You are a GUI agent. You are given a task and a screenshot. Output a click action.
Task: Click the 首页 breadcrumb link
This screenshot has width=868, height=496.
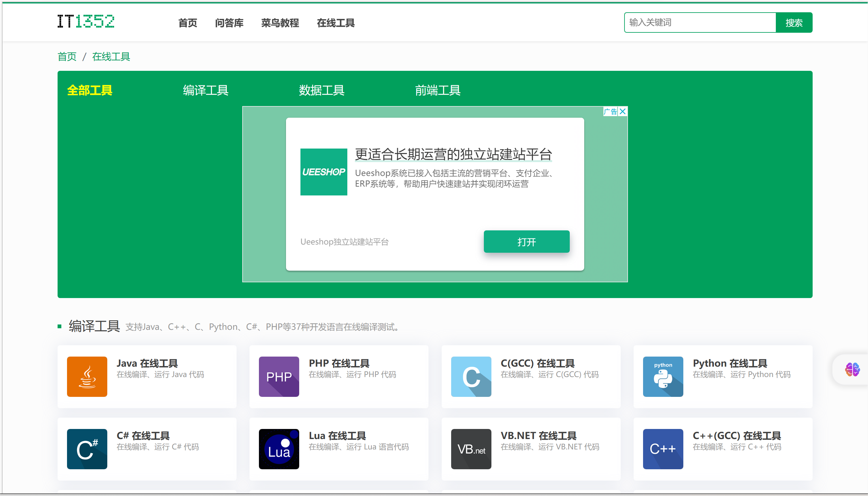click(67, 57)
